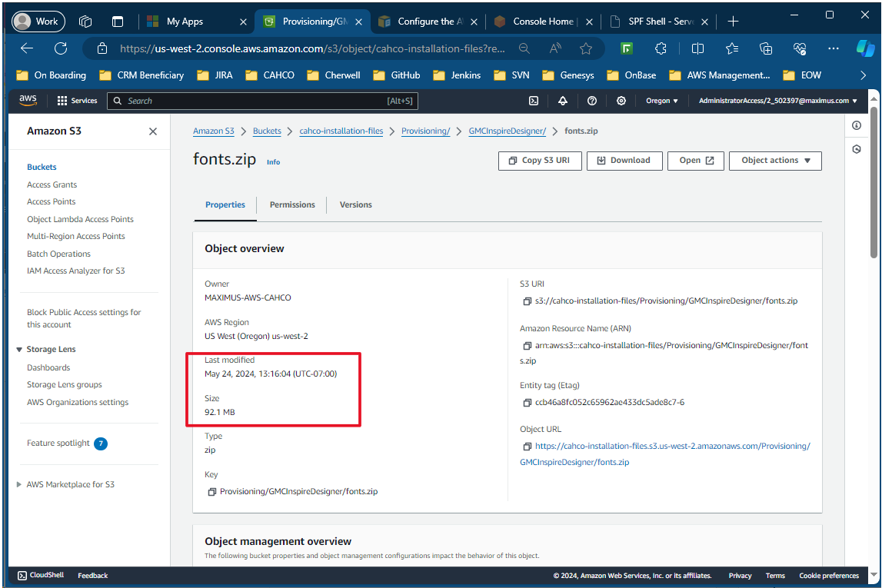Launch the CloudShell icon in the AWS top bar
This screenshot has height=588, width=882.
(x=534, y=101)
